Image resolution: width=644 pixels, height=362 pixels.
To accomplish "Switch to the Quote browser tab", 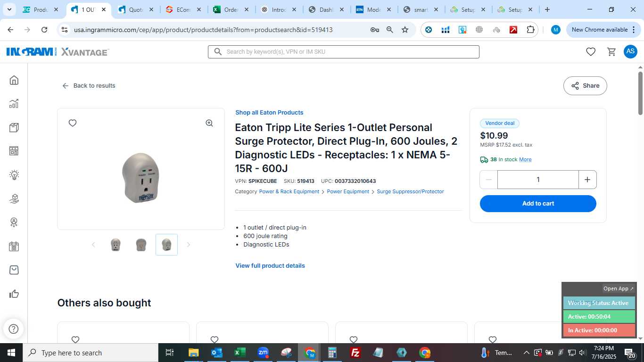I will pos(136,9).
